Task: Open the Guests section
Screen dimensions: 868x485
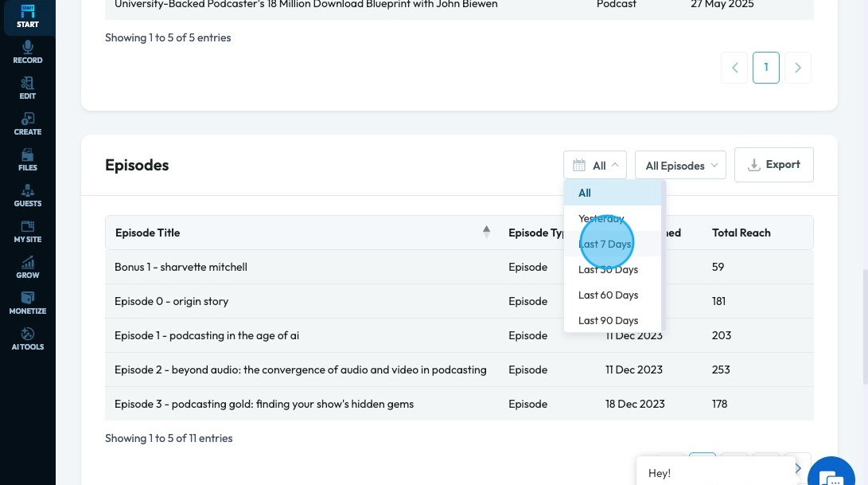Action: tap(28, 196)
